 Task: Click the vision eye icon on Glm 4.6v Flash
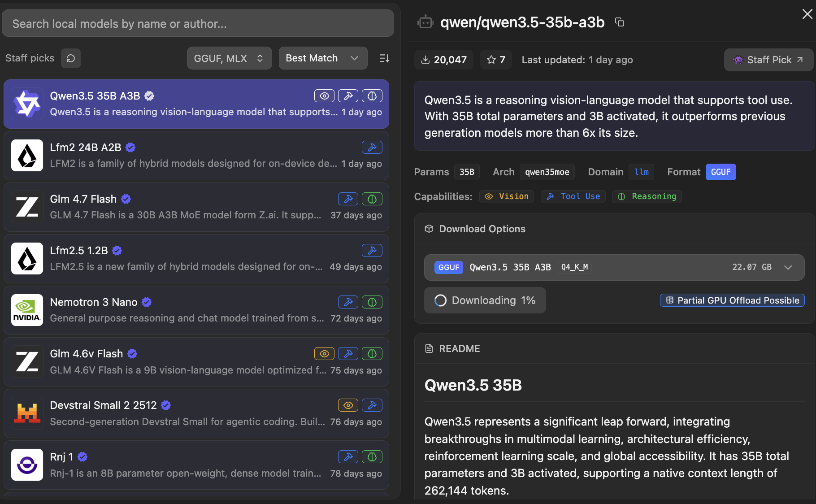pos(324,354)
